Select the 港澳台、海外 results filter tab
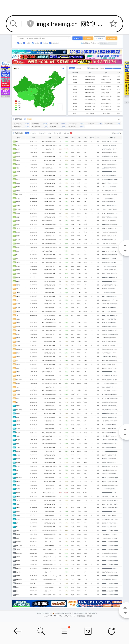The width and height of the screenshot is (129, 644). (58, 133)
